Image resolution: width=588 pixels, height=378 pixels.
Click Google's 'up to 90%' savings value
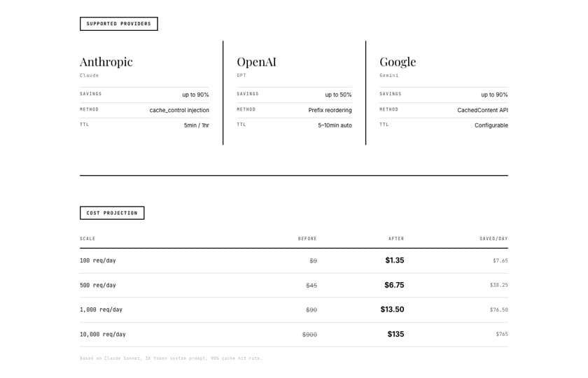[x=494, y=95]
